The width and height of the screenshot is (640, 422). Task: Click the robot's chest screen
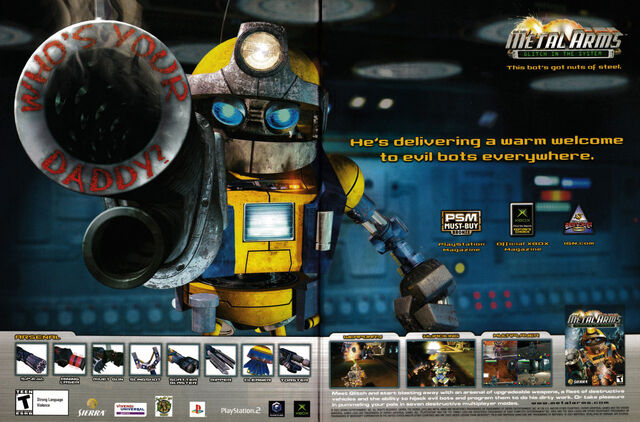click(x=269, y=222)
